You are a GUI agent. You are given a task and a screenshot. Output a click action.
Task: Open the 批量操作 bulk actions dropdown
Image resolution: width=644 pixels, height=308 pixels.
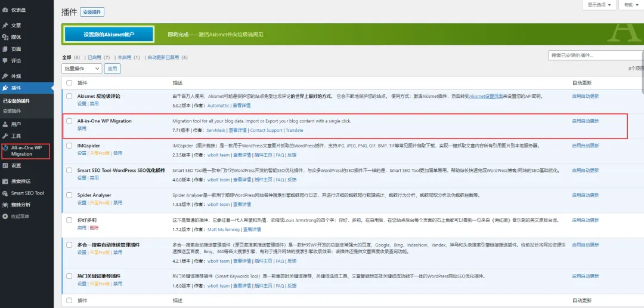pos(82,69)
